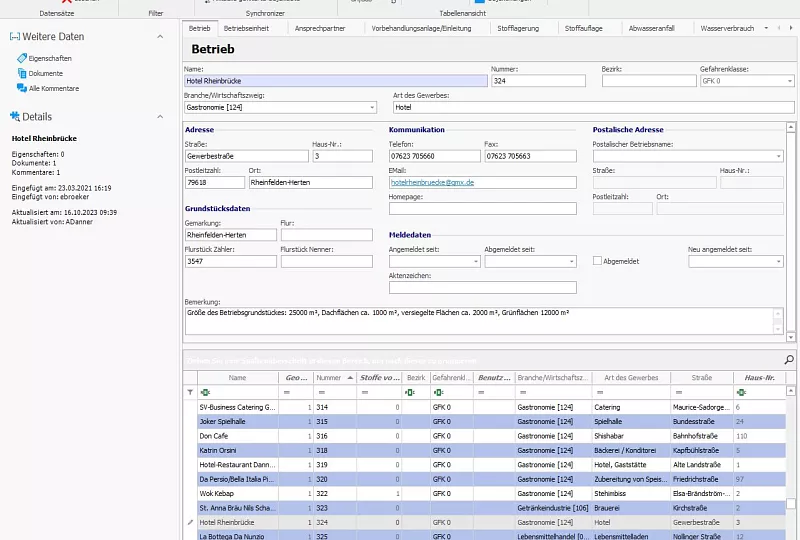Click the Nummer field showing 324
Viewport: 800px width, 540px height.
(538, 81)
